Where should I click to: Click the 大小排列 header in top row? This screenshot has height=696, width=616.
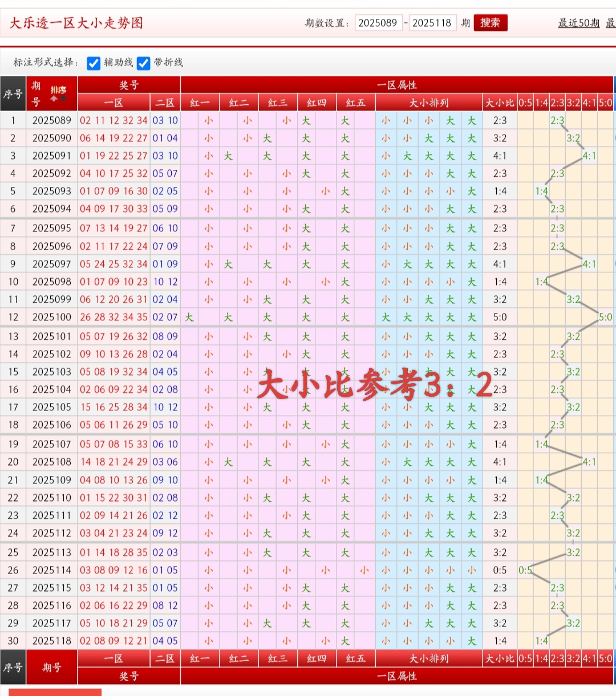coord(429,103)
